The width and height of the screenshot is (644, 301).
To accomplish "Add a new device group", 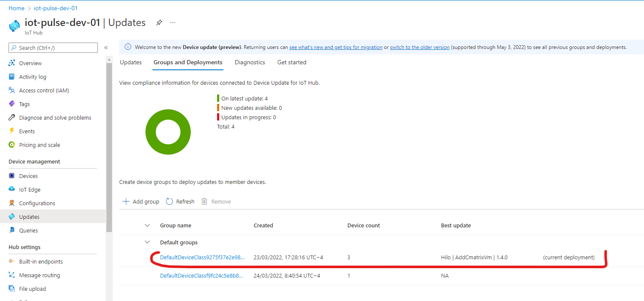I will coord(140,201).
